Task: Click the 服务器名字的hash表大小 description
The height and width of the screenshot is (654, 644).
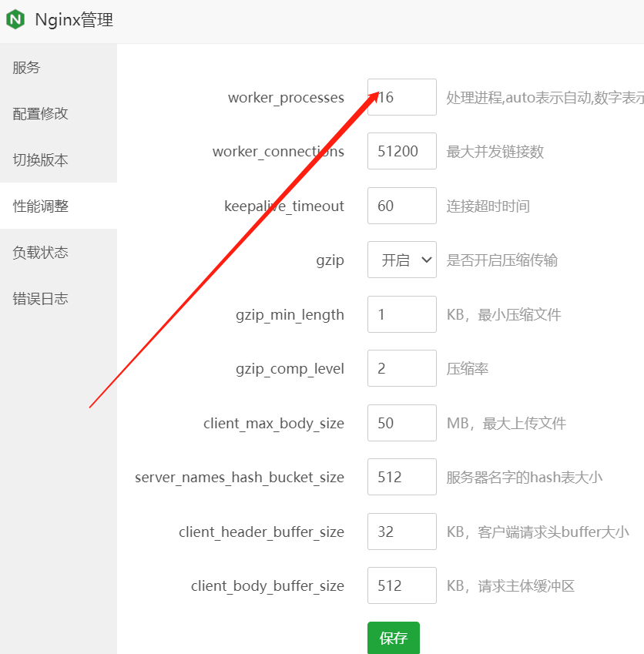Action: click(525, 477)
